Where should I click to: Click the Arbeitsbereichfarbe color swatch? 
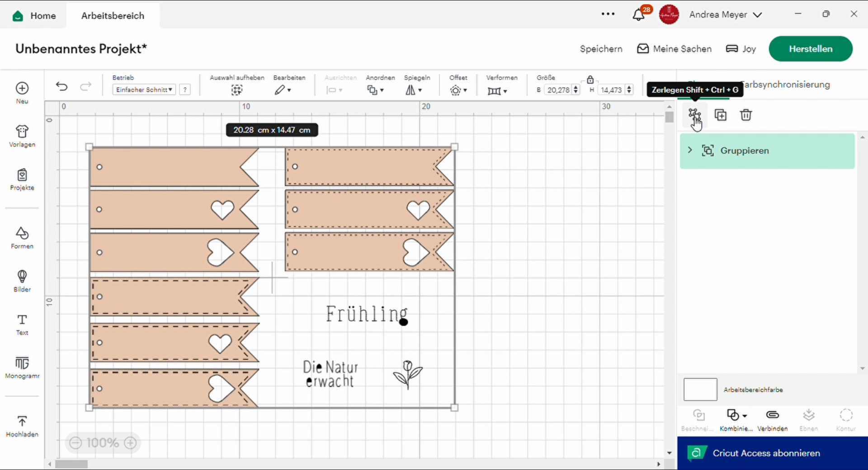(x=700, y=390)
